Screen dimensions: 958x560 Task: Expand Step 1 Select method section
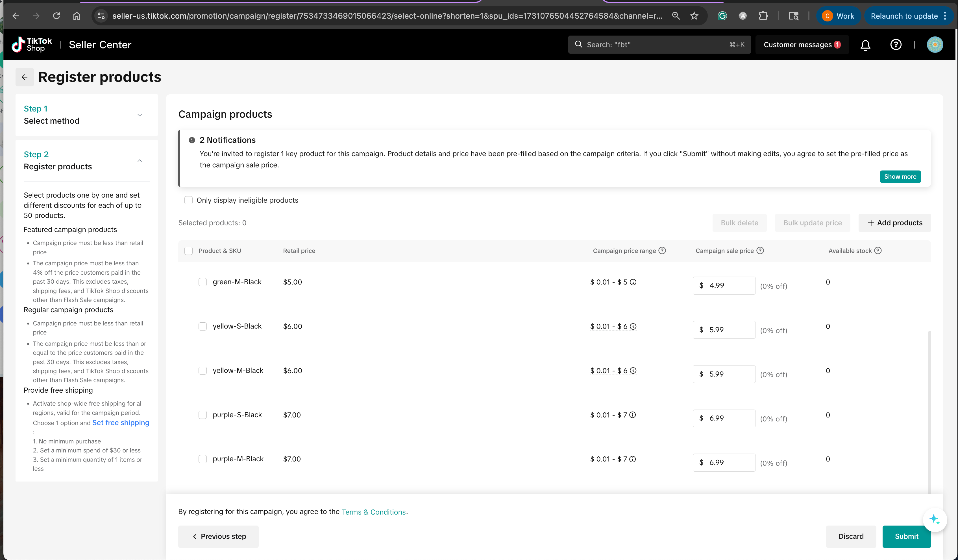click(140, 115)
